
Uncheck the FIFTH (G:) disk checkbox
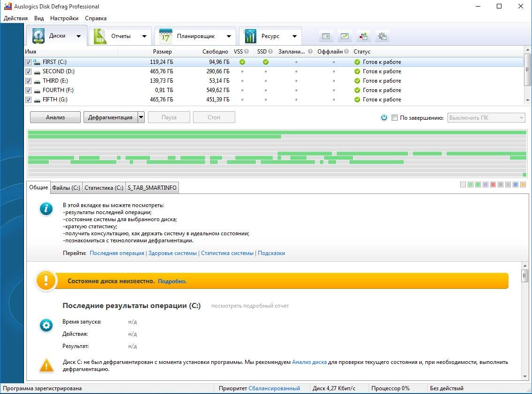point(28,100)
